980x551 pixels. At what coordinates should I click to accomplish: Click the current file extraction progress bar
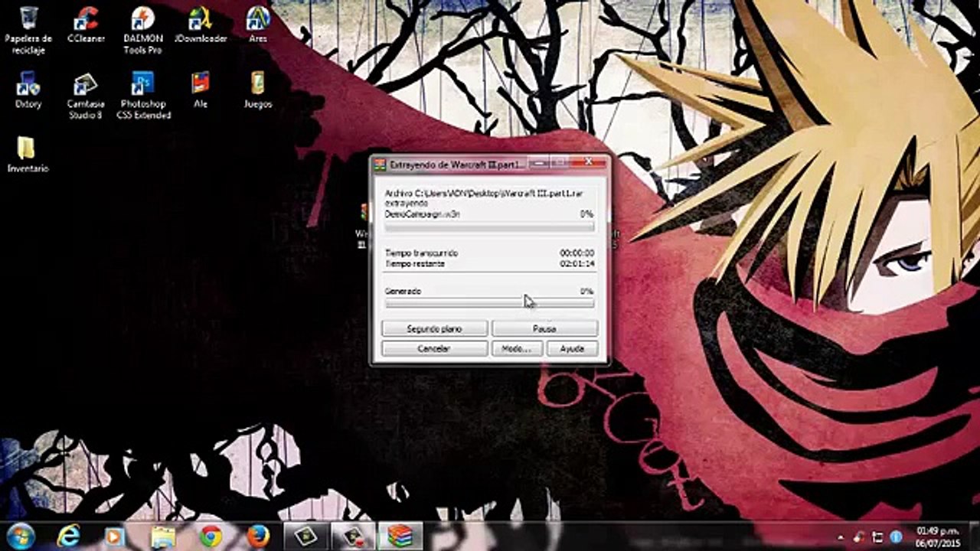point(489,227)
